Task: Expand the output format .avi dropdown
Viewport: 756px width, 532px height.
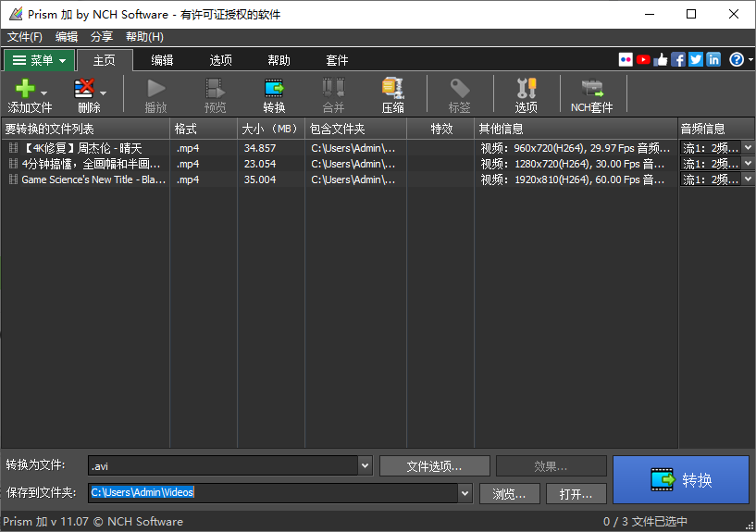Action: pyautogui.click(x=364, y=466)
